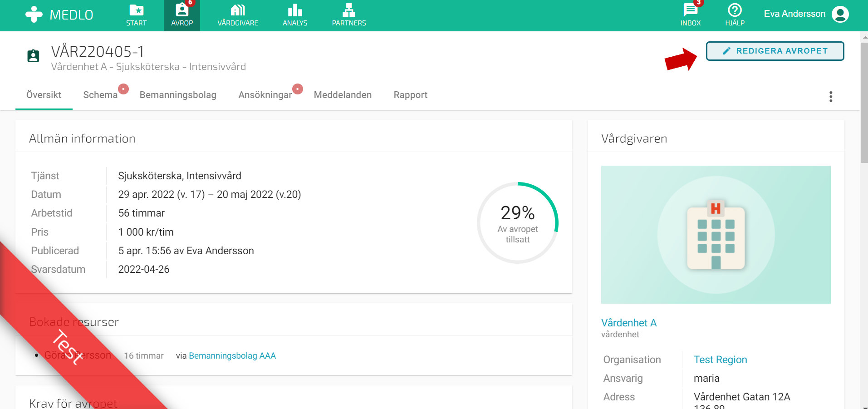This screenshot has height=409, width=868.
Task: Open the ANALYS chart section
Action: [295, 15]
